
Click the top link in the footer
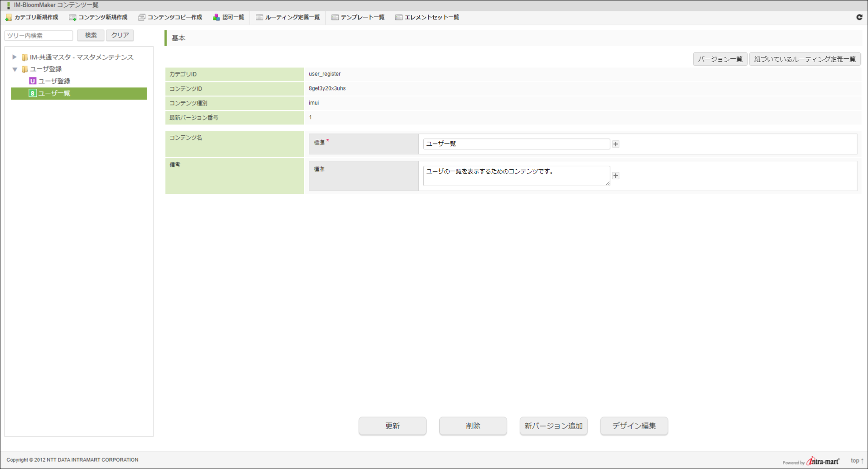(x=857, y=461)
